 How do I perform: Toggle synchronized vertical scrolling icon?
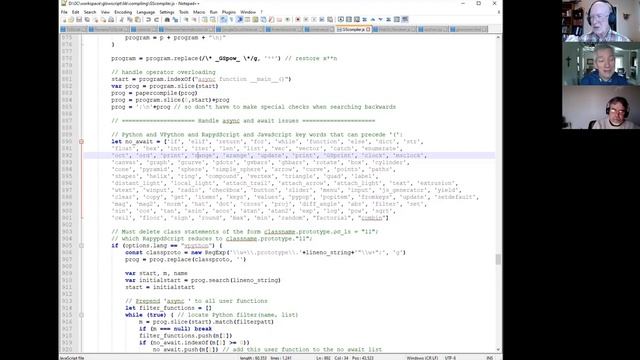click(204, 20)
